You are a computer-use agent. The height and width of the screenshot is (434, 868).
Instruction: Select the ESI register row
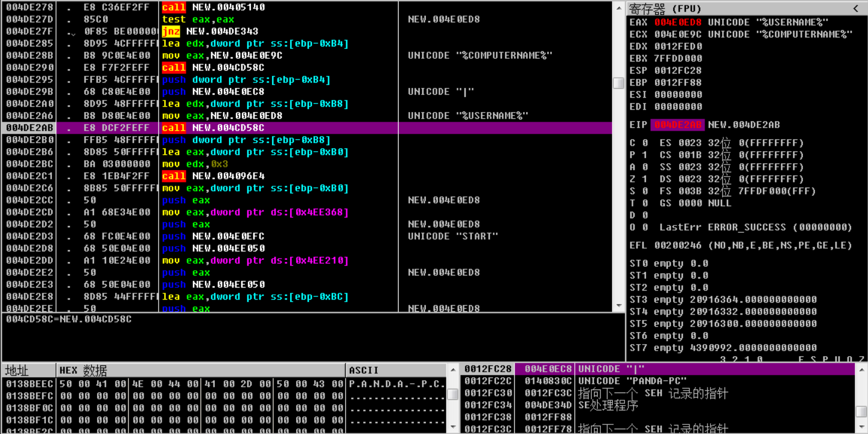(666, 95)
